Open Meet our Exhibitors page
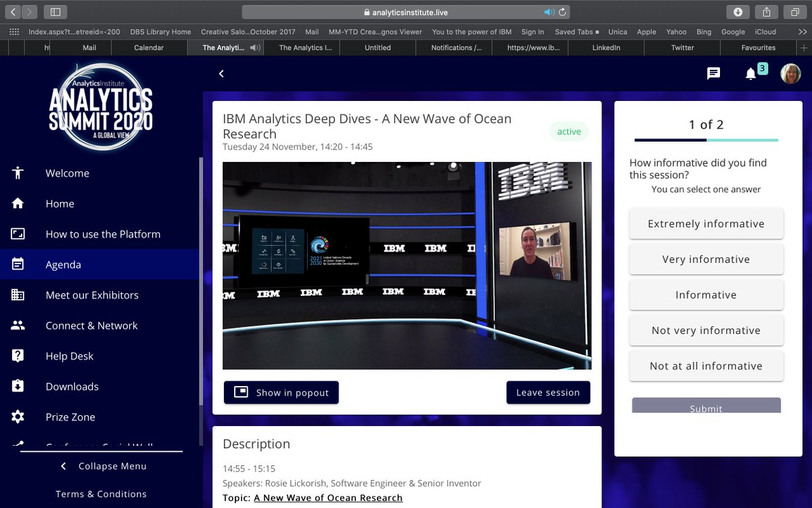 coord(99,295)
